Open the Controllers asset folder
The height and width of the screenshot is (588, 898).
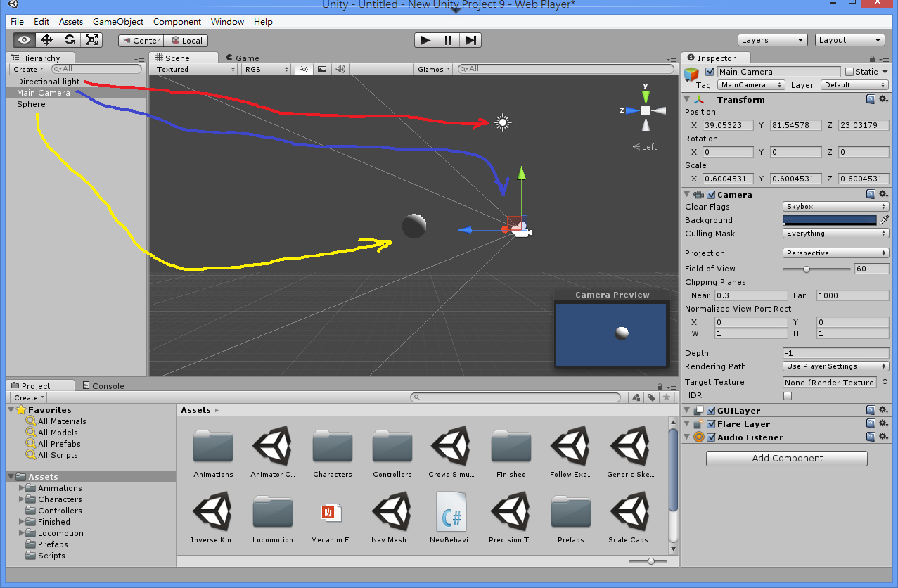392,446
